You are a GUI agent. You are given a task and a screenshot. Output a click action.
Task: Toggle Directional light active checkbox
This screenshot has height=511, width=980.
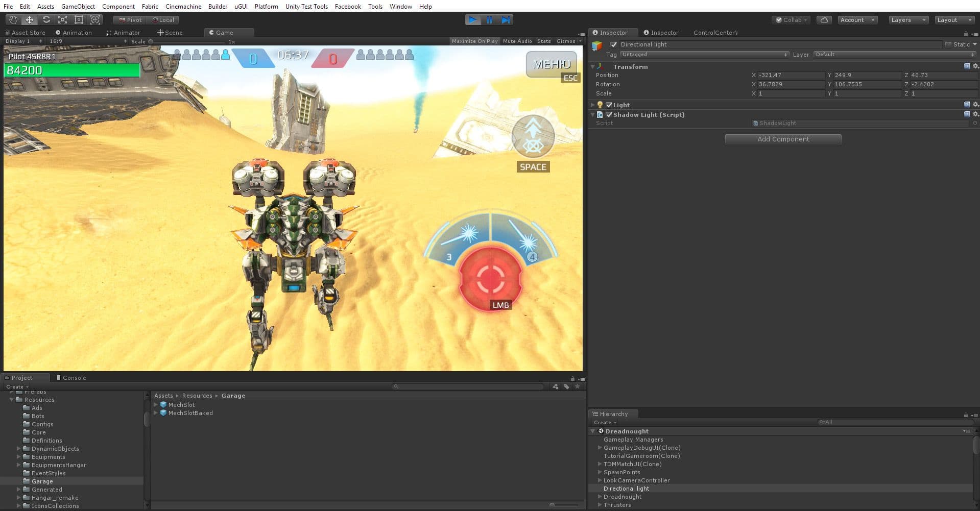click(613, 44)
